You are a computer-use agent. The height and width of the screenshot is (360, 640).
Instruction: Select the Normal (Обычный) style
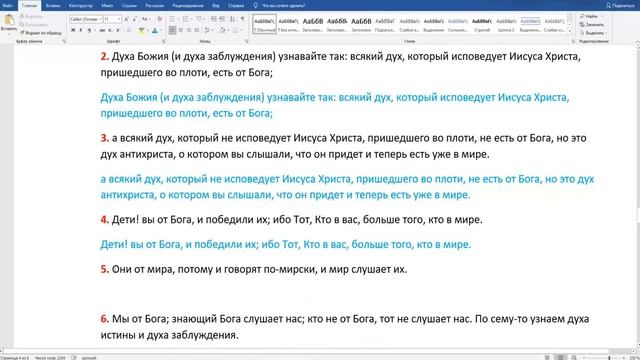(x=264, y=24)
